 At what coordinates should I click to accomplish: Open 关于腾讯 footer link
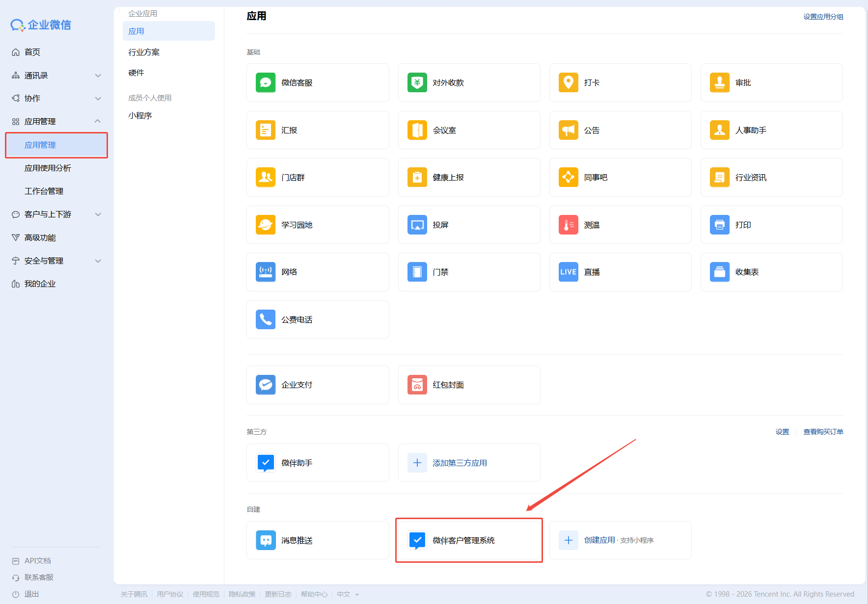pyautogui.click(x=134, y=594)
